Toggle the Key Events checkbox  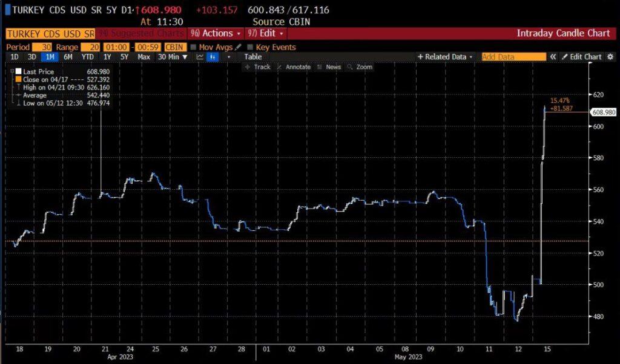pos(250,47)
